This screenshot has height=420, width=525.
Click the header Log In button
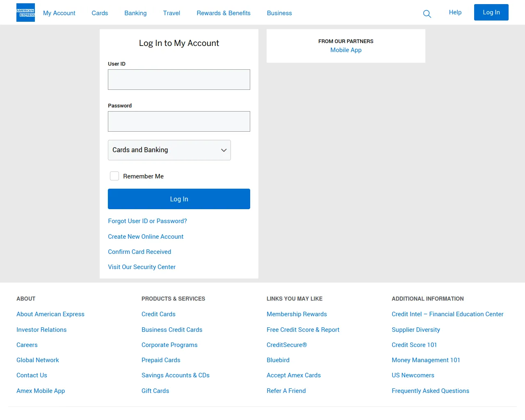491,12
